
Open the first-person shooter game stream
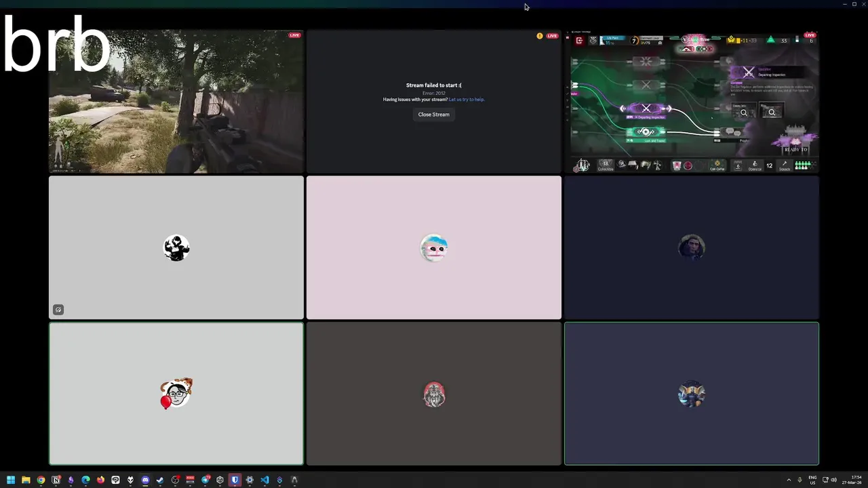pos(176,102)
